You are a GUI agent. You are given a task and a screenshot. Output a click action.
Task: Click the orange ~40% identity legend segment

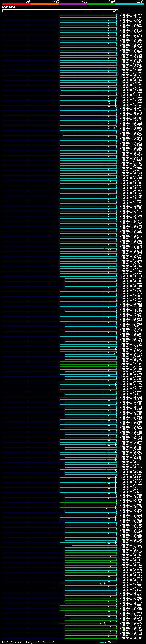pyautogui.click(x=45, y=4)
